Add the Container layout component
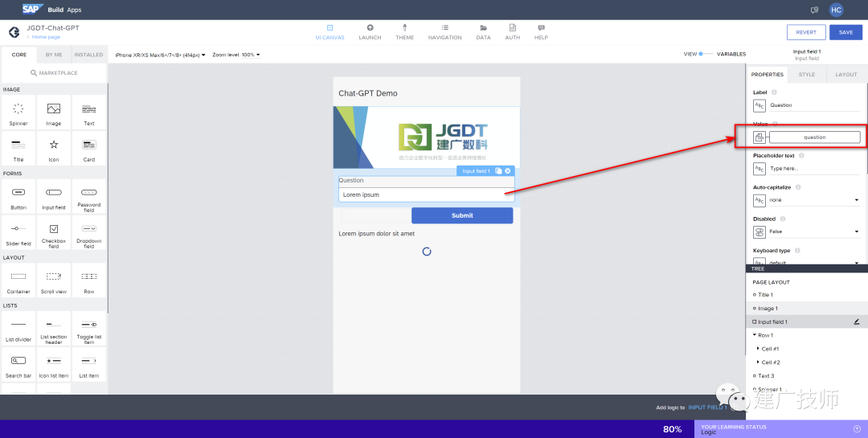 point(18,280)
